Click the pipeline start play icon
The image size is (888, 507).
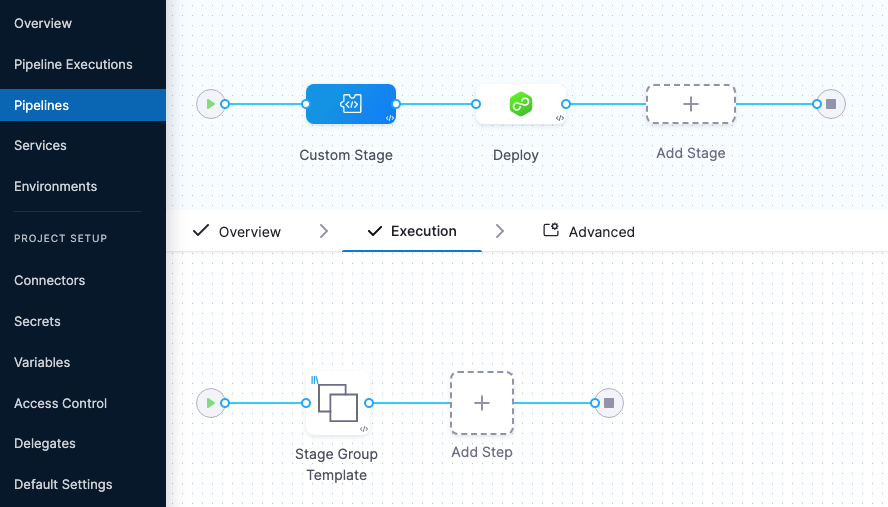[210, 104]
